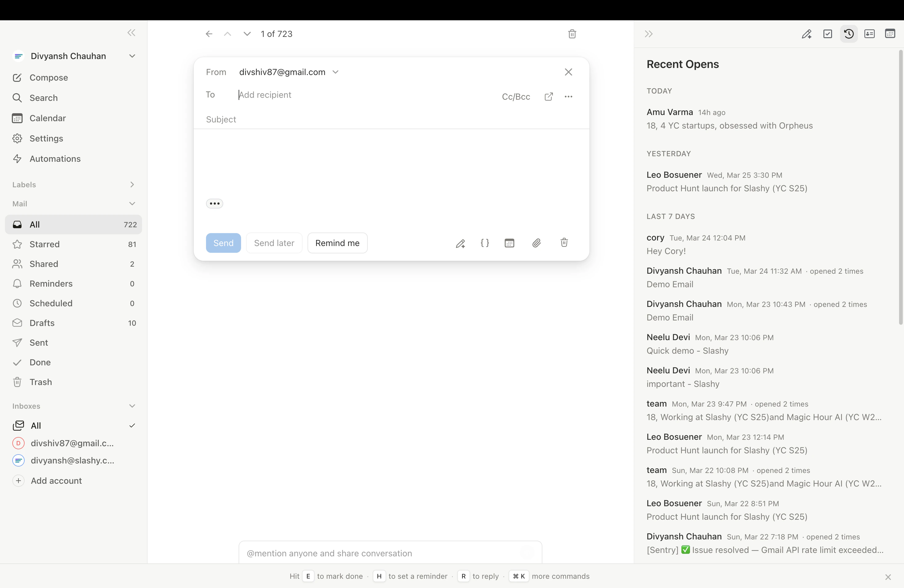904x588 pixels.
Task: Open the AI writing assistant in composer
Action: [461, 243]
